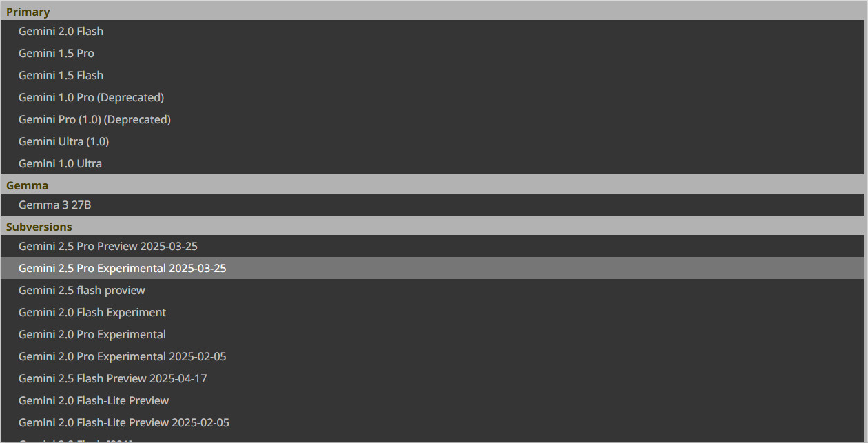Select Gemini 2.5 Flash Preview 2025-04-17
Image resolution: width=868 pixels, height=443 pixels.
pos(112,378)
